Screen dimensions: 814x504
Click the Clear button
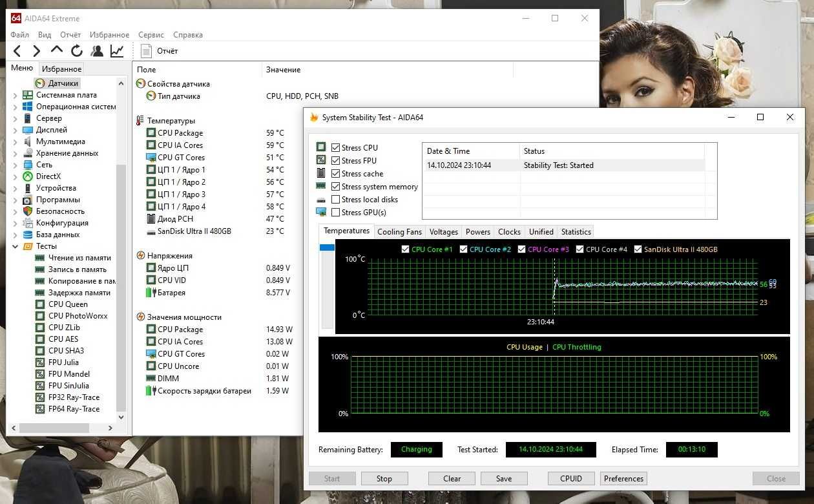(452, 479)
